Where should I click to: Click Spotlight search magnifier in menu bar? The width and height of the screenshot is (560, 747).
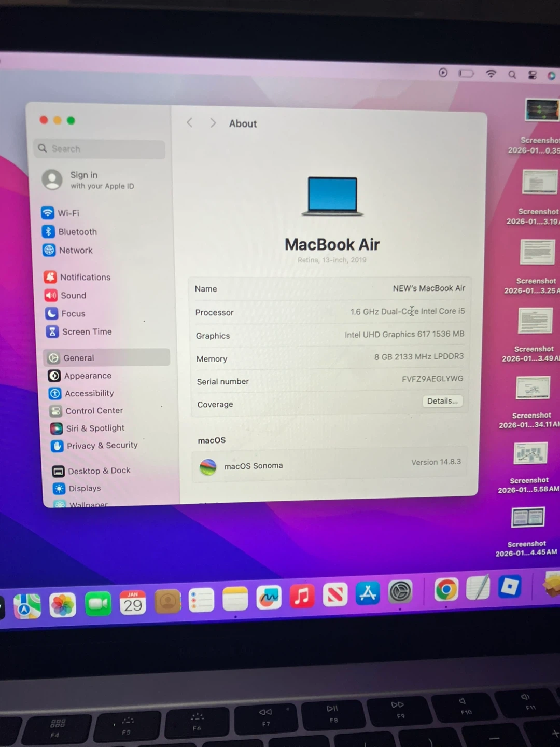tap(512, 74)
